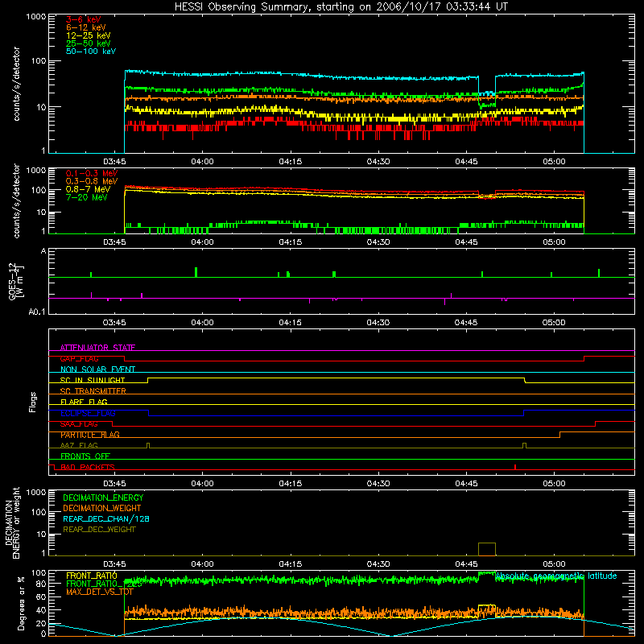Click the 04:00 tick under the keV panel
The image size is (644, 644).
(203, 162)
